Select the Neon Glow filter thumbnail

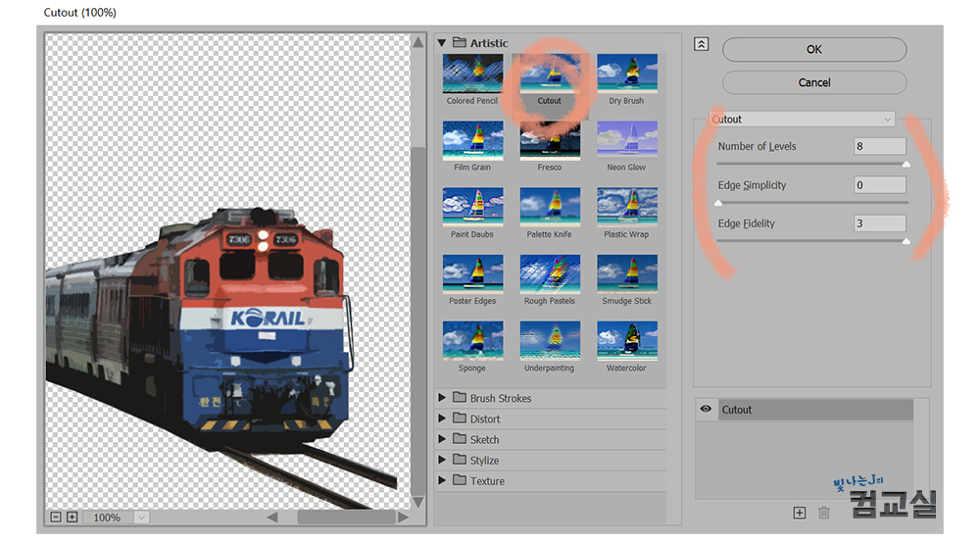coord(627,141)
